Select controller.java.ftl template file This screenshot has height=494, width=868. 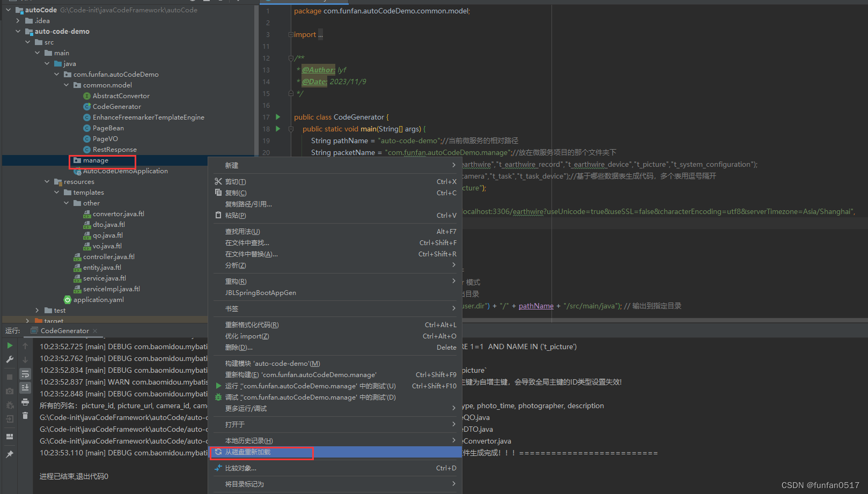coord(108,257)
